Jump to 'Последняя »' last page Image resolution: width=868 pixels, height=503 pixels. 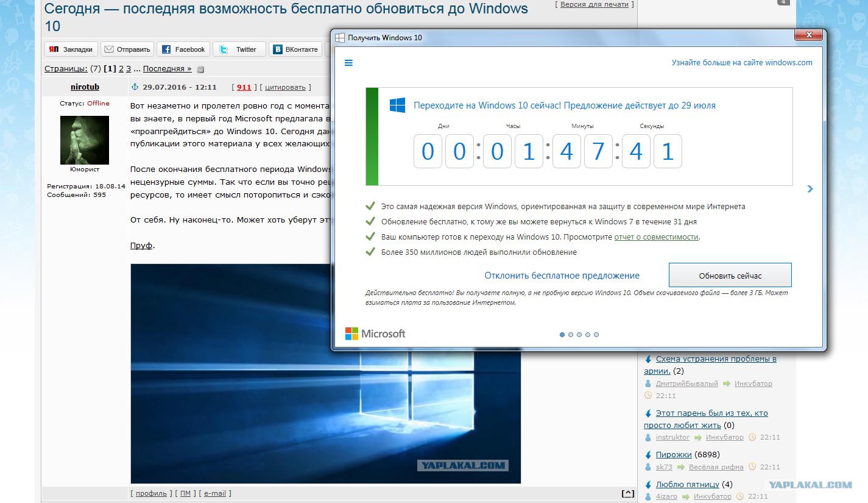click(x=168, y=69)
